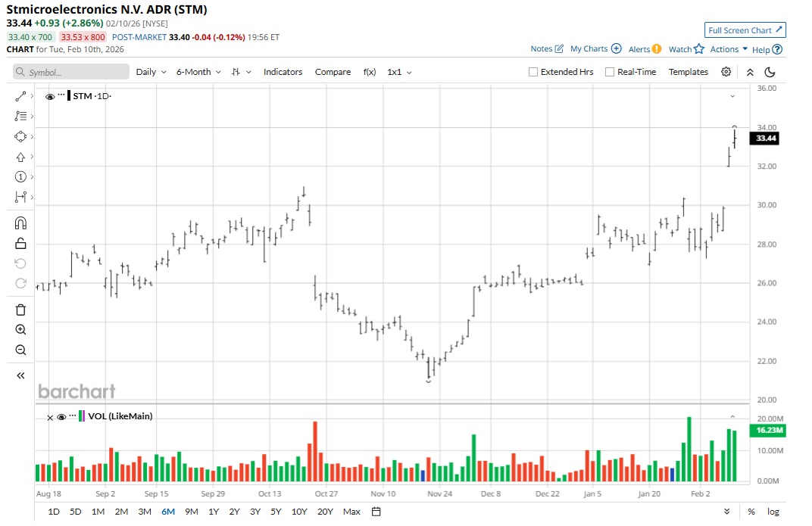Select the 2Y time range
This screenshot has width=812, height=526.
point(234,512)
